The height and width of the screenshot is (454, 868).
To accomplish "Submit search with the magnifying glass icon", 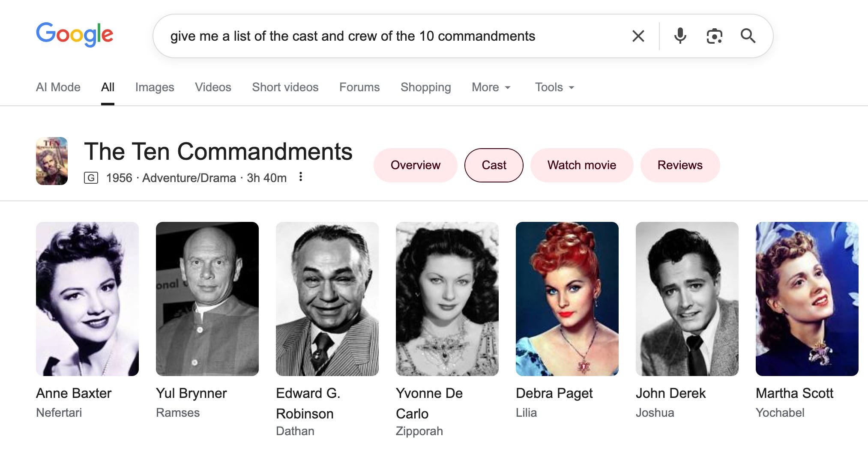I will pyautogui.click(x=748, y=36).
